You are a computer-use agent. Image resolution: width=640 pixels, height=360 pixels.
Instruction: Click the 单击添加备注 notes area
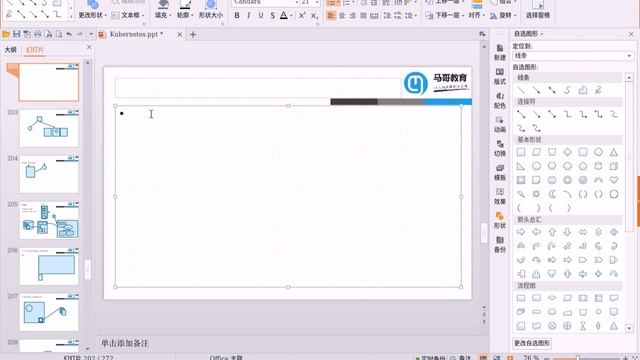[x=125, y=343]
